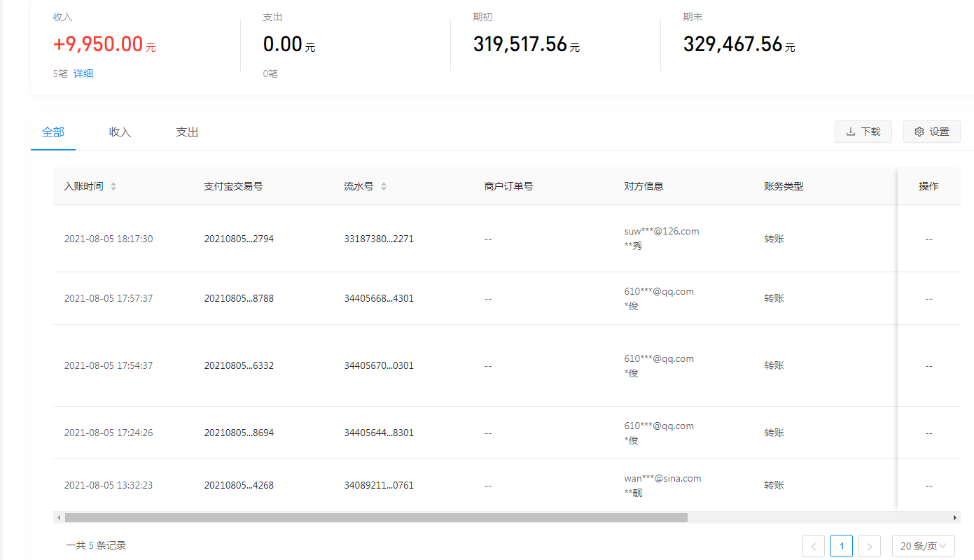Click the left arrow of the horizontal scrollbar

tap(59, 517)
